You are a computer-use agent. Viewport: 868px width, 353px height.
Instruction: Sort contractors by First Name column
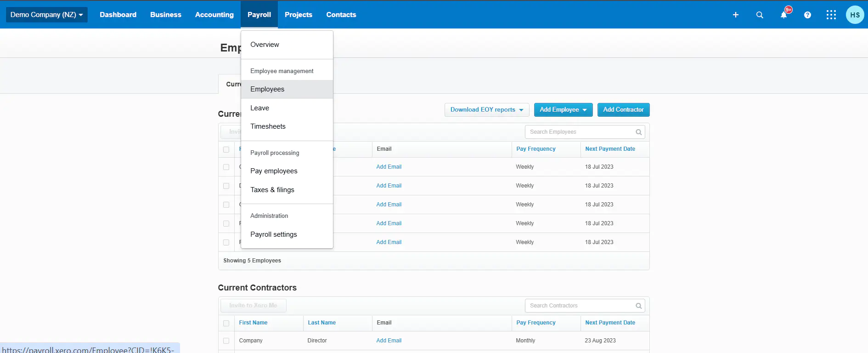(253, 323)
